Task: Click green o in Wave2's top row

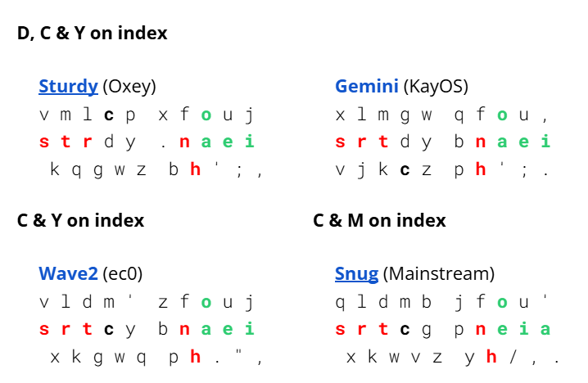Action: [x=206, y=302]
